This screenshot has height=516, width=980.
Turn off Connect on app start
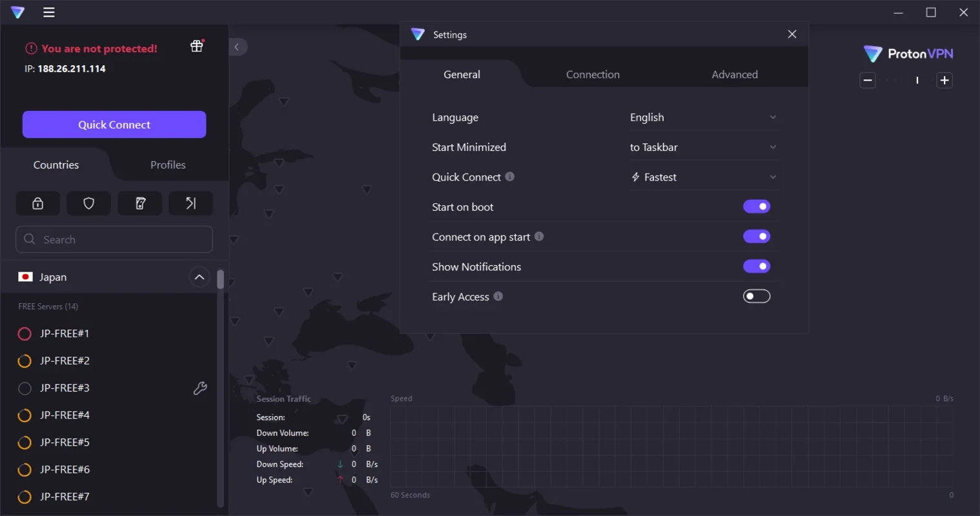757,237
